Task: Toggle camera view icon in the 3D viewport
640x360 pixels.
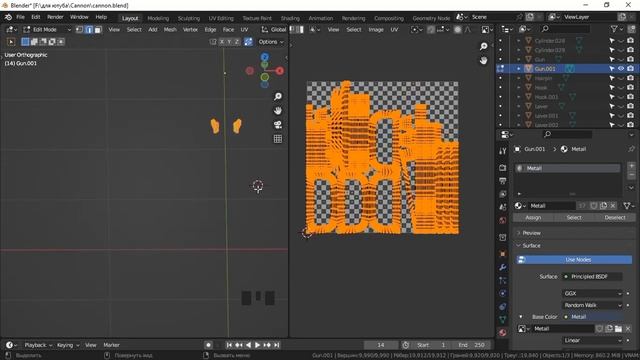Action: [x=278, y=124]
